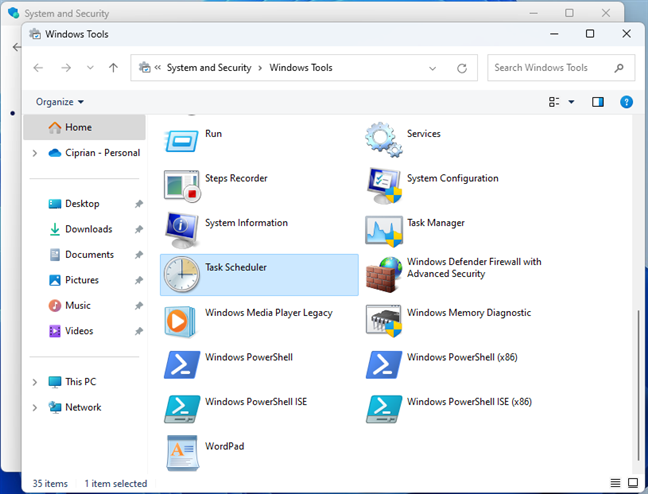Open Windows Defender Firewall brick wall icon

384,274
